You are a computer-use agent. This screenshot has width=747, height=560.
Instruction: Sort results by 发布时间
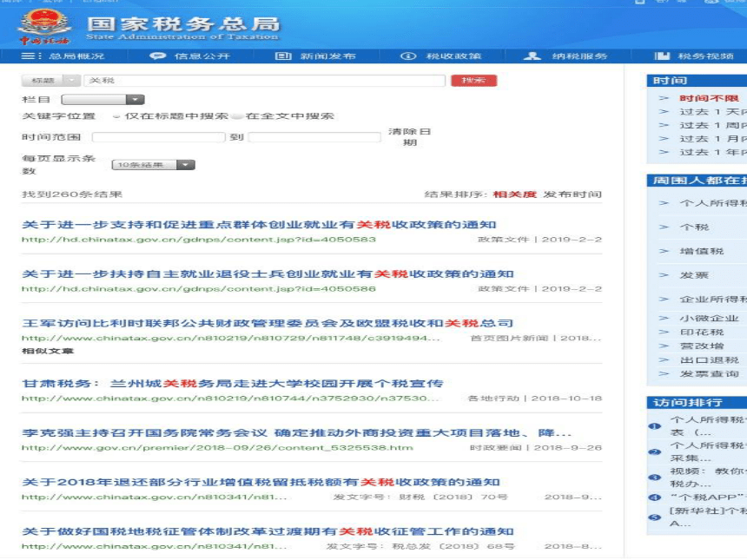click(x=572, y=194)
